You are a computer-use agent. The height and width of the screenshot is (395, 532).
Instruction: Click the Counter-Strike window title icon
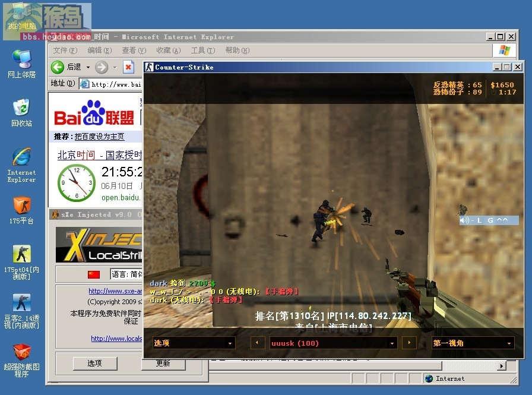(x=149, y=67)
